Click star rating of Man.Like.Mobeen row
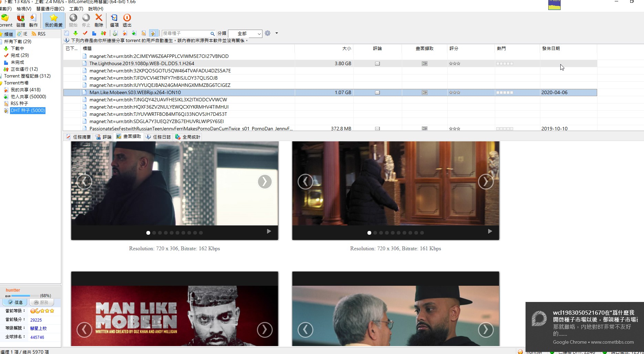This screenshot has height=354, width=644. pyautogui.click(x=455, y=92)
